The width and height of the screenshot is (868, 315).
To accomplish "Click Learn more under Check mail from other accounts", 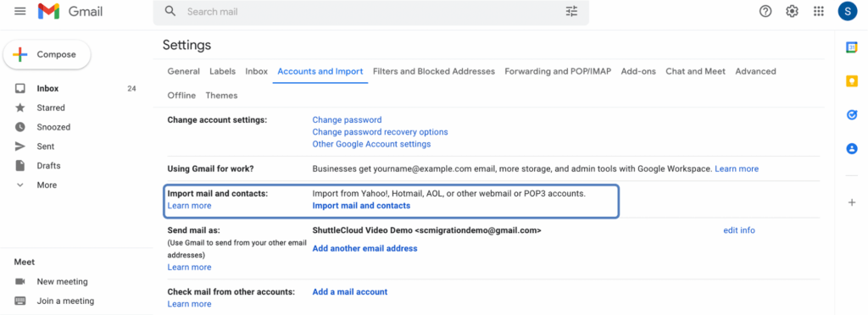I will pos(189,304).
